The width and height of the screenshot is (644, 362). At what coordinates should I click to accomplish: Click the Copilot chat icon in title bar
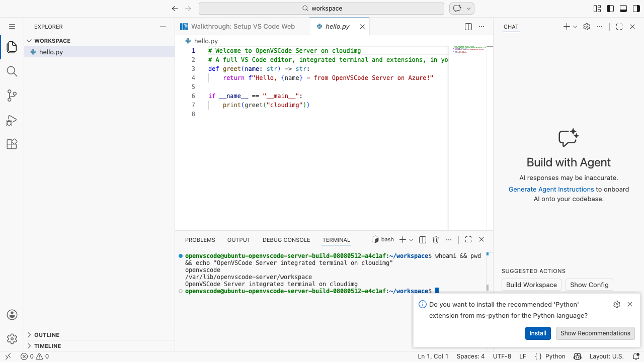click(457, 9)
